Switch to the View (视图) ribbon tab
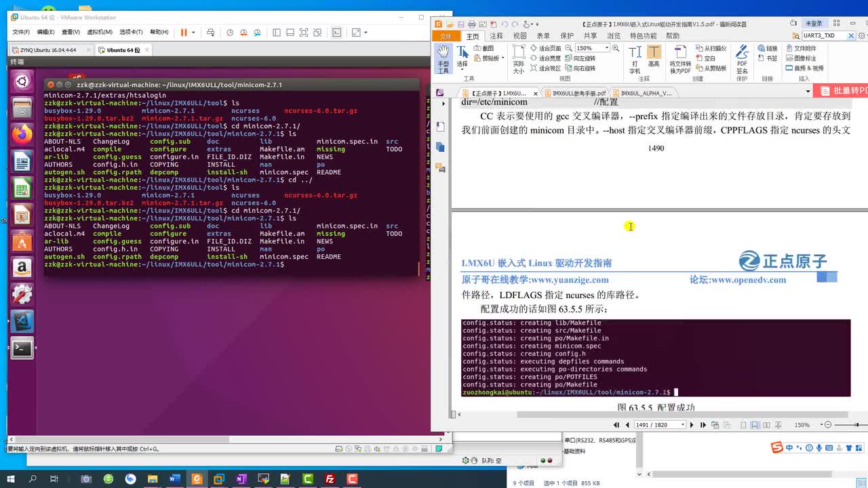Image resolution: width=868 pixels, height=488 pixels. [x=519, y=36]
